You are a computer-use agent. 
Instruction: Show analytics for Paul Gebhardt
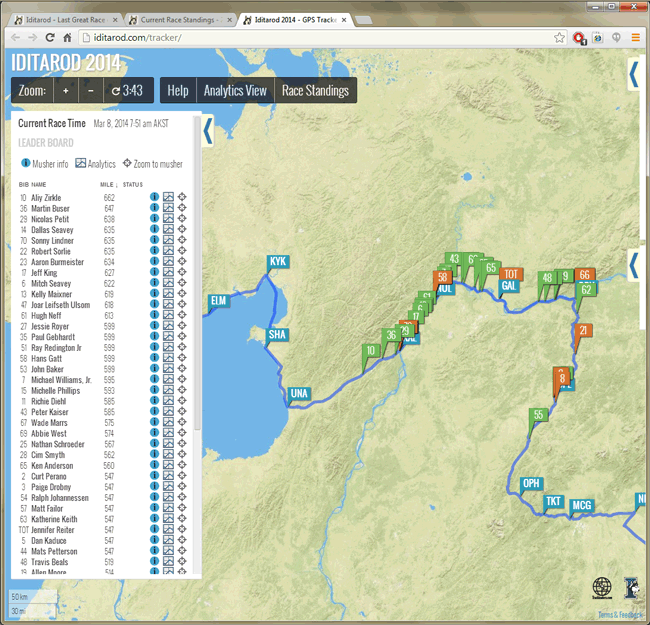tap(168, 336)
